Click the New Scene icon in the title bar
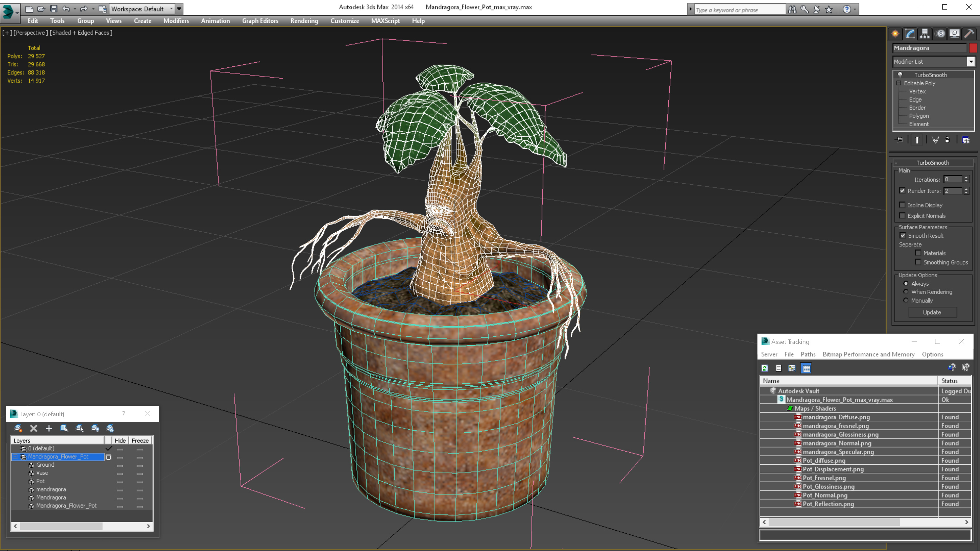The height and width of the screenshot is (551, 980). pyautogui.click(x=29, y=9)
